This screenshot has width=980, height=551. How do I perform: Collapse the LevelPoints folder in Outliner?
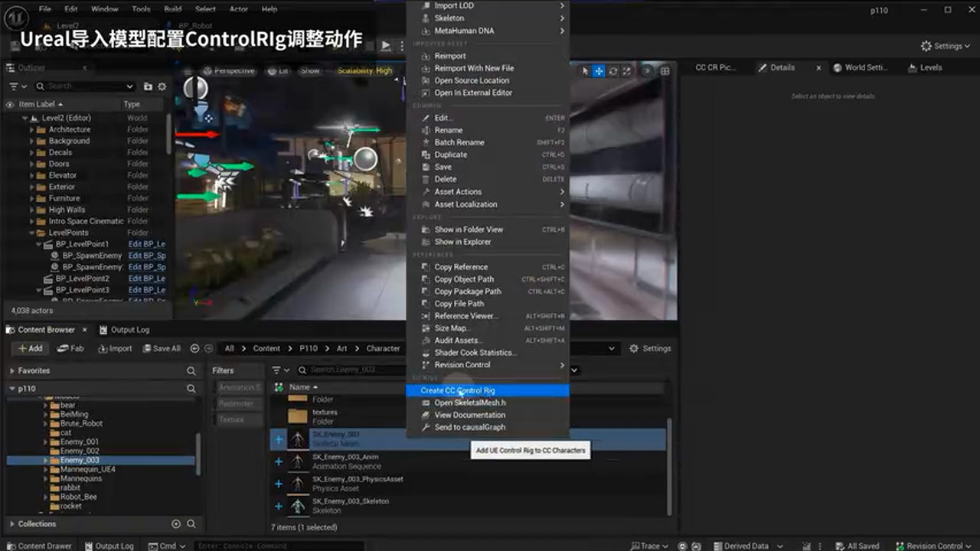[x=33, y=233]
